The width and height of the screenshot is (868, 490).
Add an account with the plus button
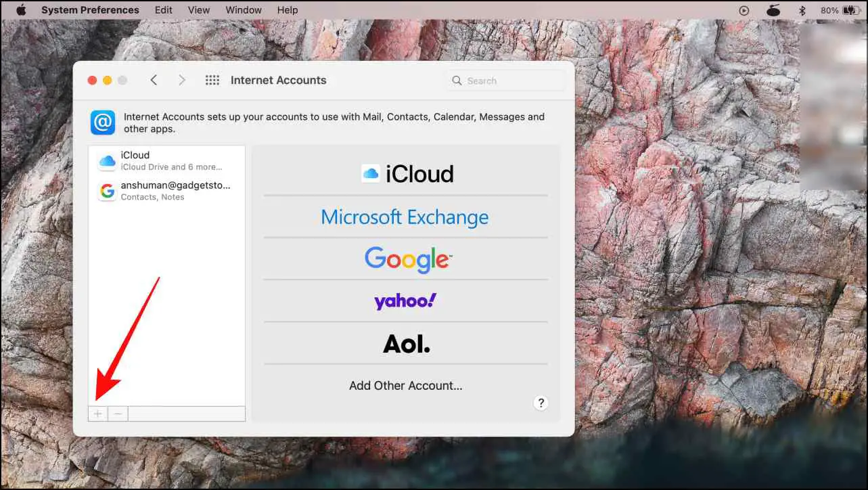coord(98,414)
